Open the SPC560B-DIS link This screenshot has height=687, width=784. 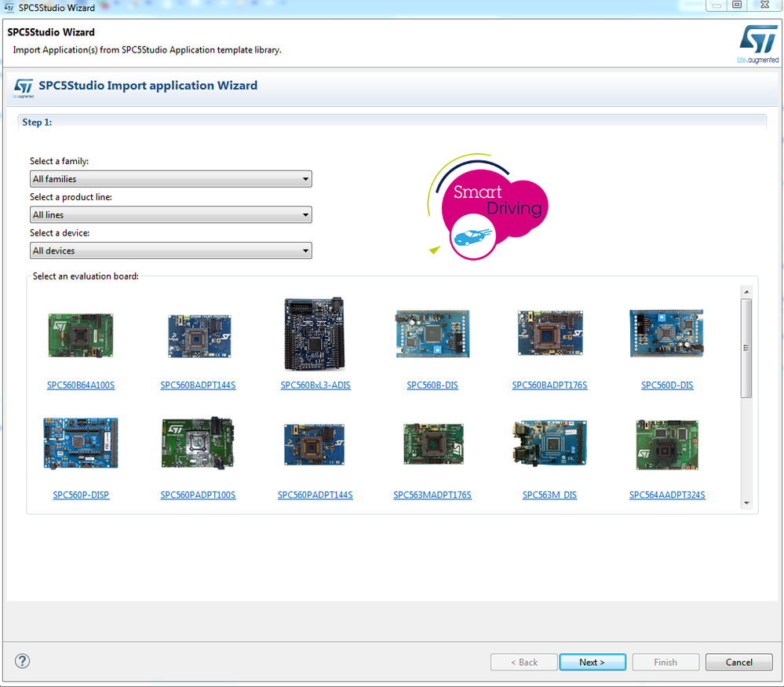tap(432, 386)
